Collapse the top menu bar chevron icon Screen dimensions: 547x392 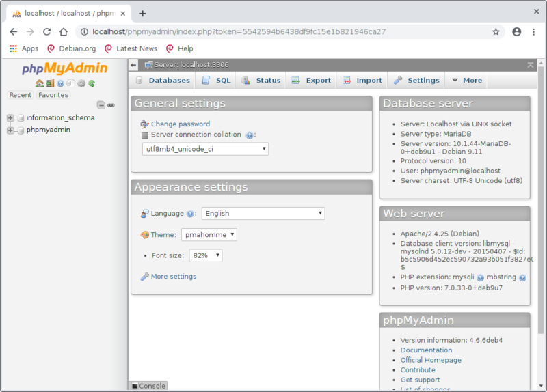click(531, 65)
